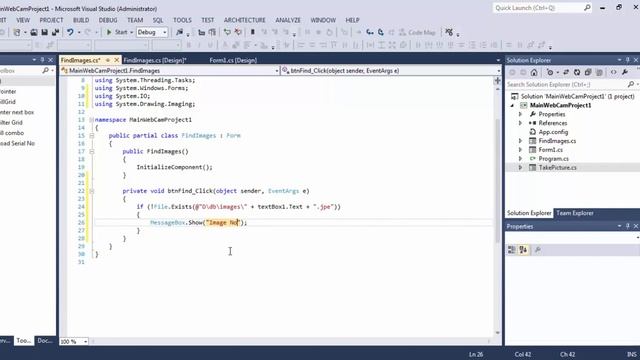Open the TOOLS menu

pyautogui.click(x=182, y=20)
